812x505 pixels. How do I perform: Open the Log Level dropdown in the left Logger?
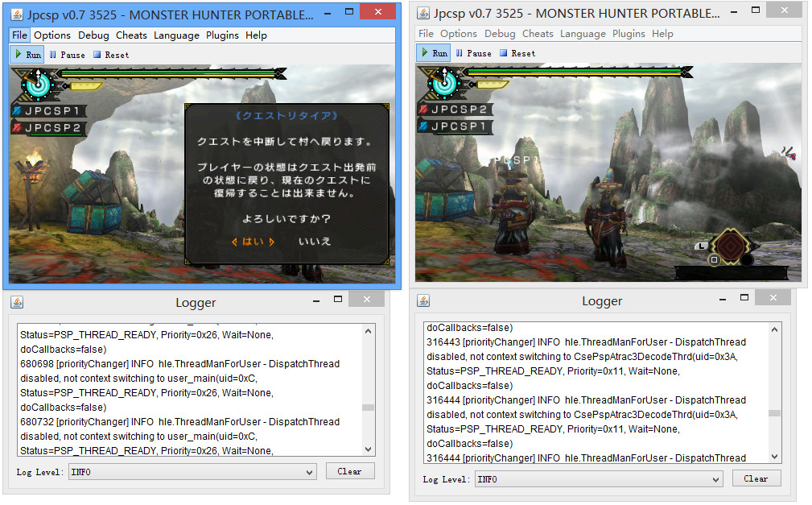click(192, 472)
